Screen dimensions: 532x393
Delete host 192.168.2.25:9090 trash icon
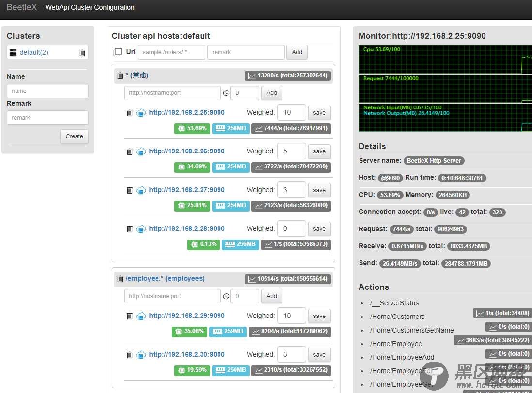129,112
